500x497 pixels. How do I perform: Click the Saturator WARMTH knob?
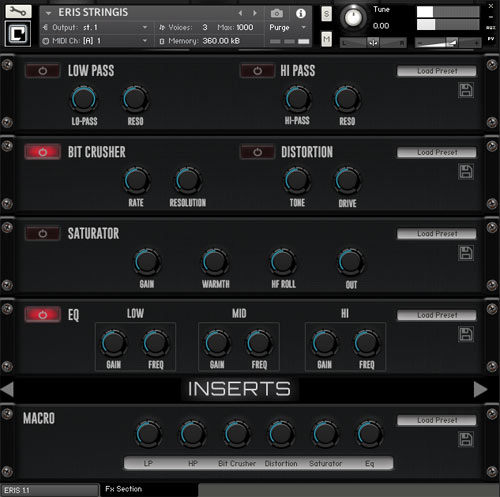point(215,262)
